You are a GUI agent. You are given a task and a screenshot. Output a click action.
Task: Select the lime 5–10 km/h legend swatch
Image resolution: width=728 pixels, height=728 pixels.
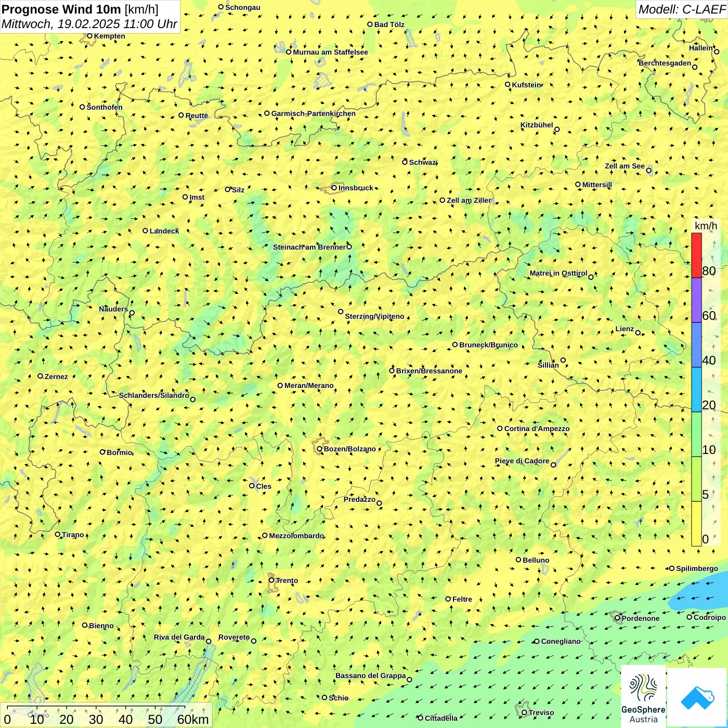click(696, 479)
